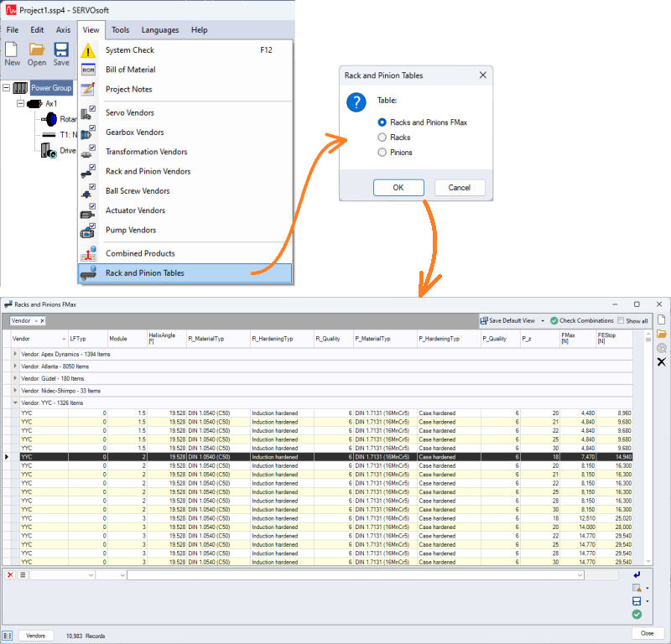Select the Pinions radio option

[x=382, y=153]
